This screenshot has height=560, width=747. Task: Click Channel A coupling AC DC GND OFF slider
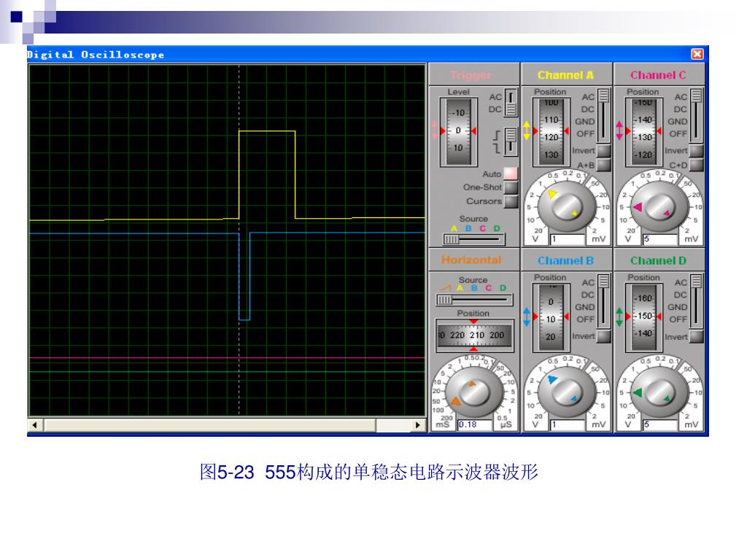[x=603, y=115]
